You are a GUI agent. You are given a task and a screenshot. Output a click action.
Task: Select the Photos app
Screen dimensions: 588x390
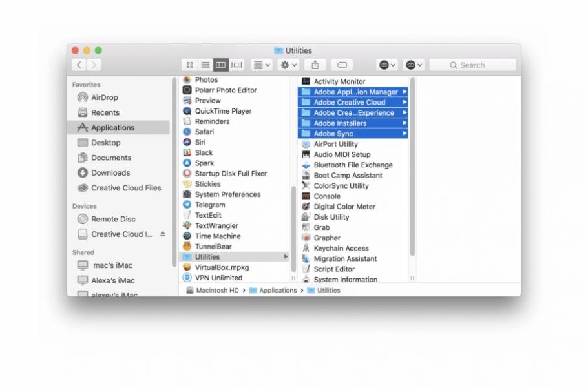pyautogui.click(x=235, y=80)
